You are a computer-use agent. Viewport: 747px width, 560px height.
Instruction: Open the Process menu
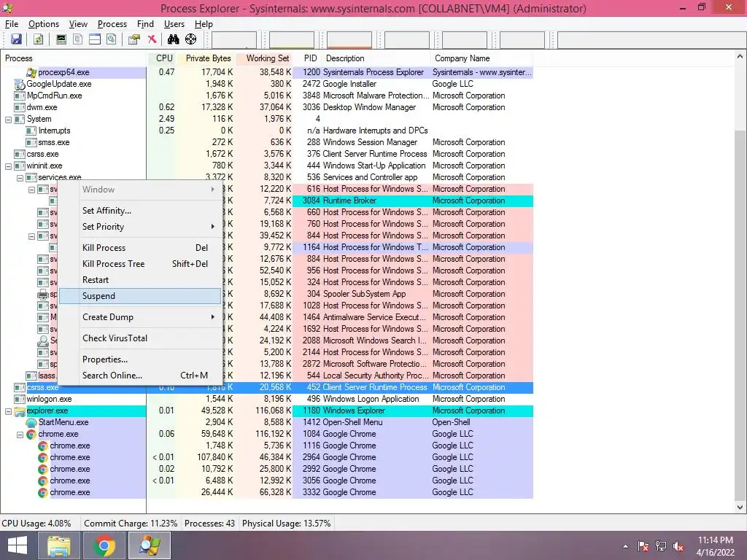[112, 24]
